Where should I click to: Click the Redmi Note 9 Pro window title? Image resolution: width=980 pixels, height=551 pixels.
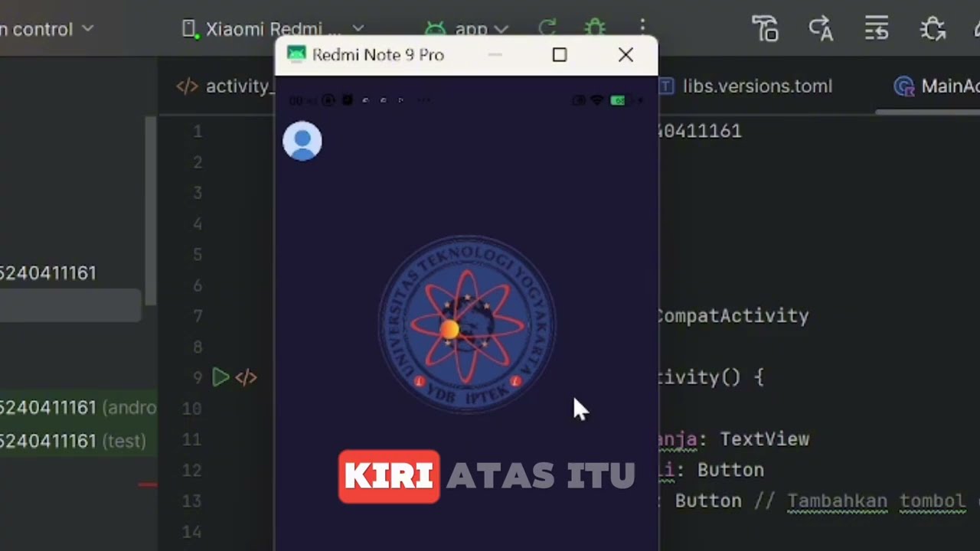tap(378, 55)
